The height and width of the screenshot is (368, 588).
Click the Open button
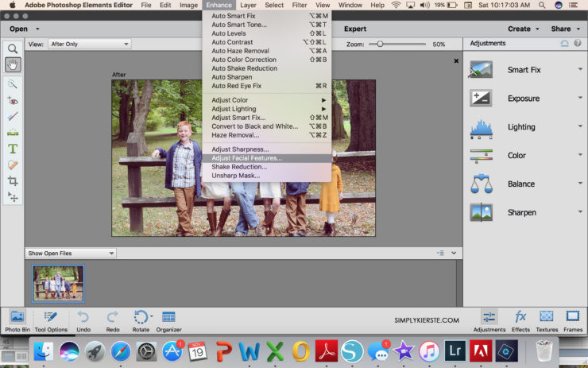(18, 29)
